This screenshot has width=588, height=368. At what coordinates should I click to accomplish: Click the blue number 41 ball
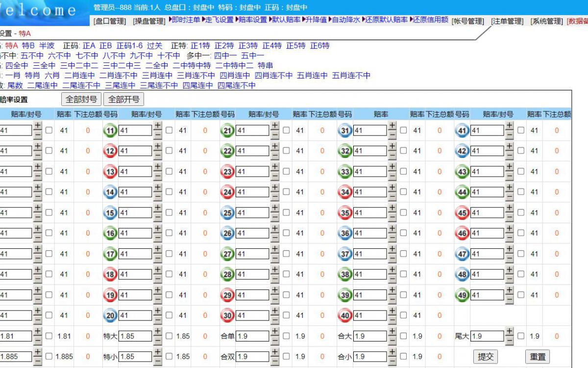pyautogui.click(x=463, y=131)
